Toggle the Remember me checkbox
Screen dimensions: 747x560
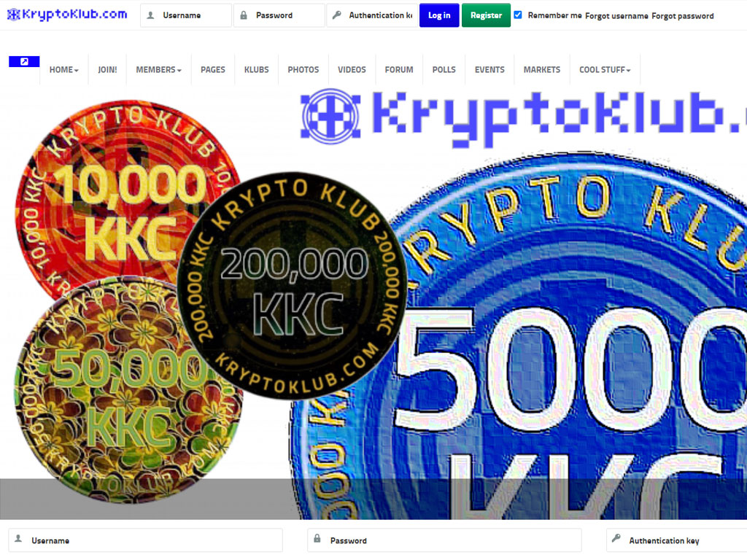click(518, 15)
